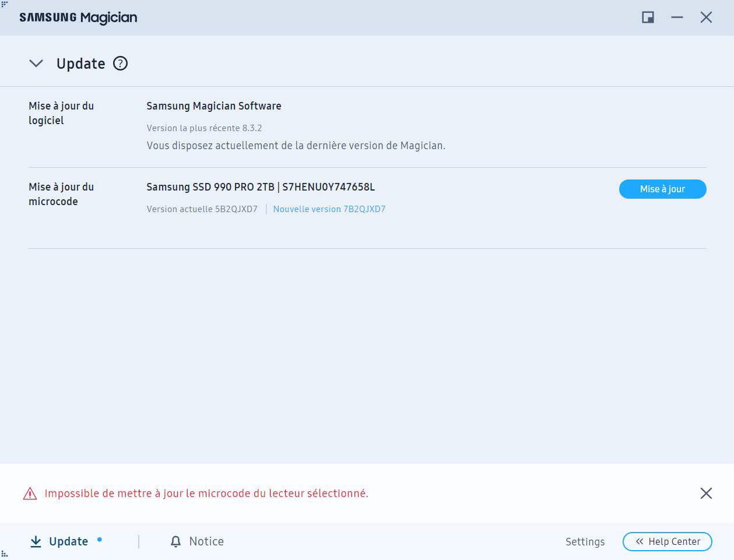Click the blue notification dot beside Update

(100, 540)
